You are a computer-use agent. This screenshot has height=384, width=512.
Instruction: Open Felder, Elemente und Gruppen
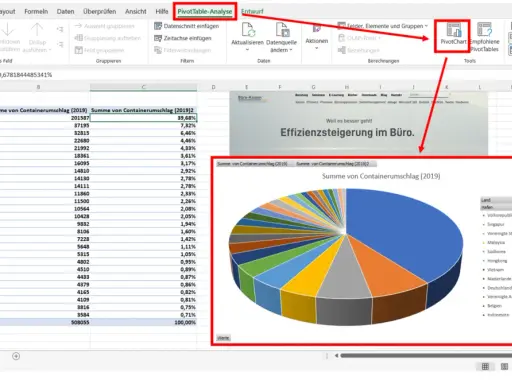point(383,26)
